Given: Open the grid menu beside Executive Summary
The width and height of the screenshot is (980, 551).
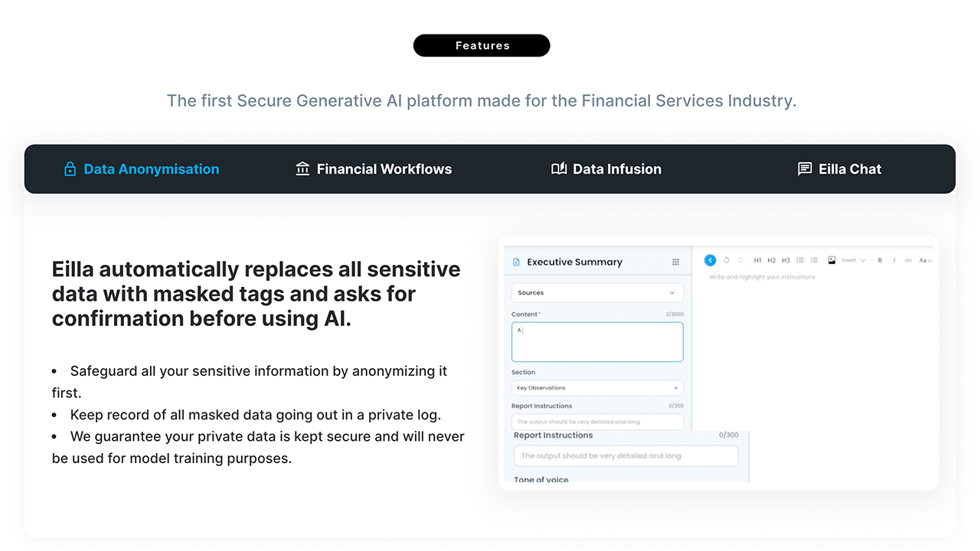Looking at the screenshot, I should 675,262.
